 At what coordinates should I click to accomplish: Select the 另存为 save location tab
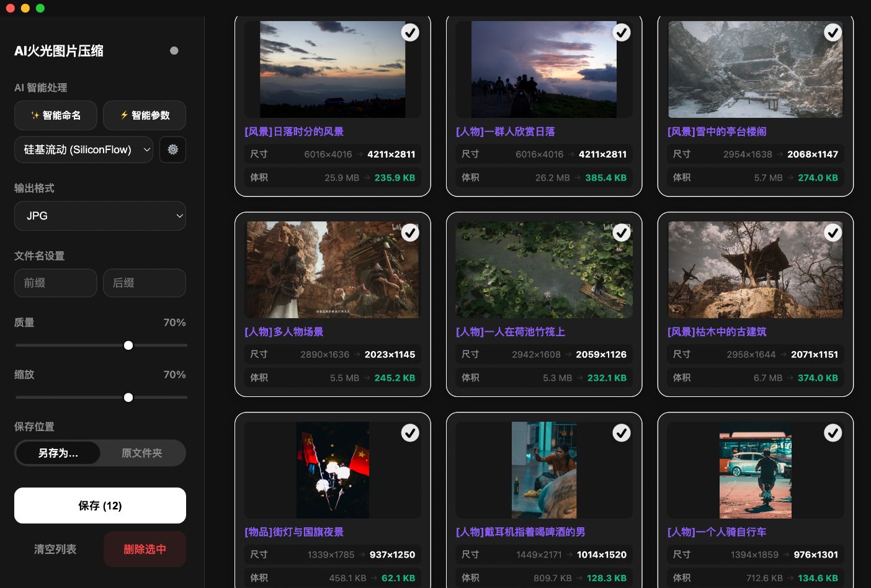58,453
